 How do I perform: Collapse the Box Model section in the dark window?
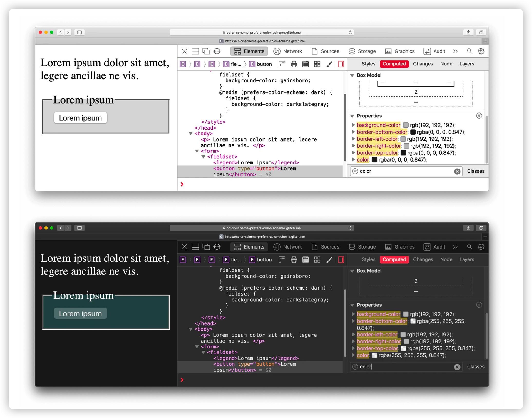(352, 271)
